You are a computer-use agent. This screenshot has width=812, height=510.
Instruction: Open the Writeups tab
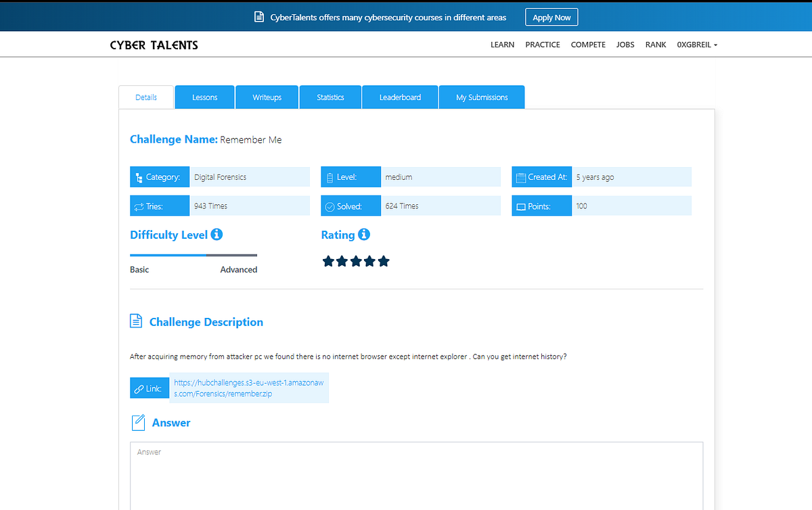coord(267,97)
